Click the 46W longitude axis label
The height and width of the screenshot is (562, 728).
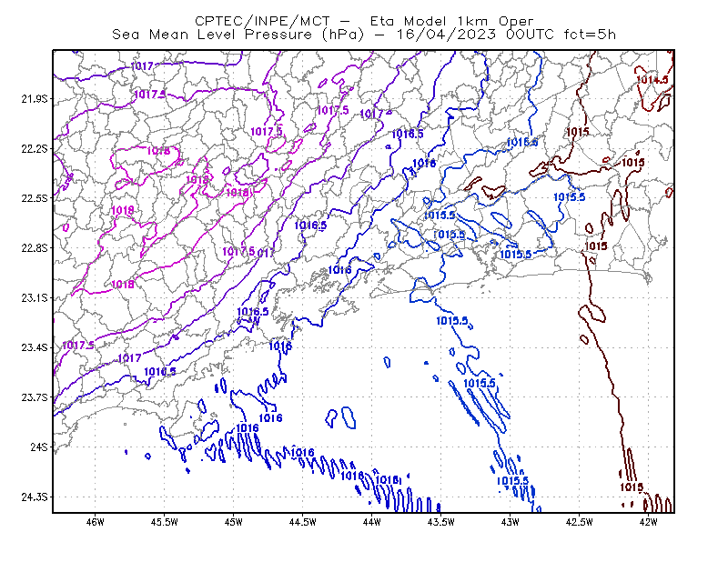(96, 522)
